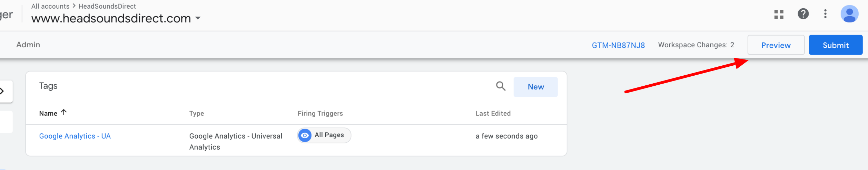Click the Preview button
This screenshot has height=170, width=868.
coord(776,45)
